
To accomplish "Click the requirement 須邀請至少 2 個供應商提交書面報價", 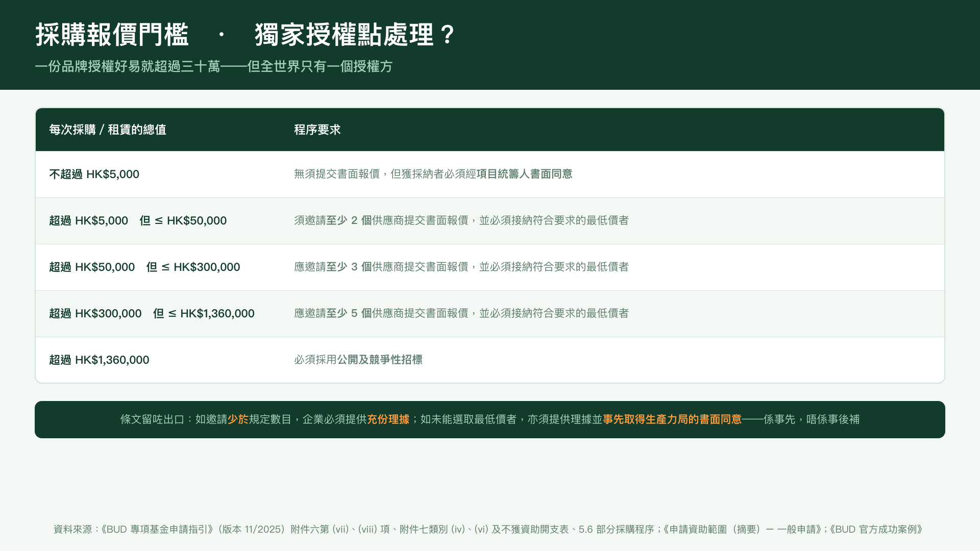I will tap(461, 220).
